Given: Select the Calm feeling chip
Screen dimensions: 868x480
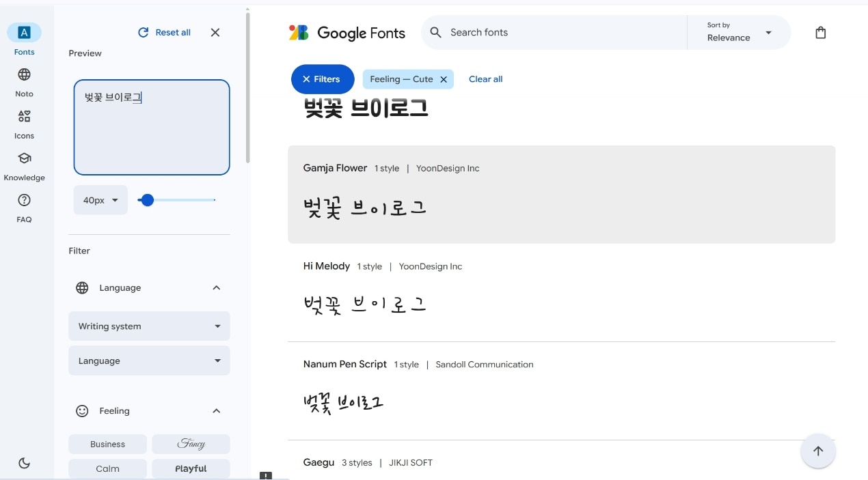Looking at the screenshot, I should pyautogui.click(x=108, y=468).
